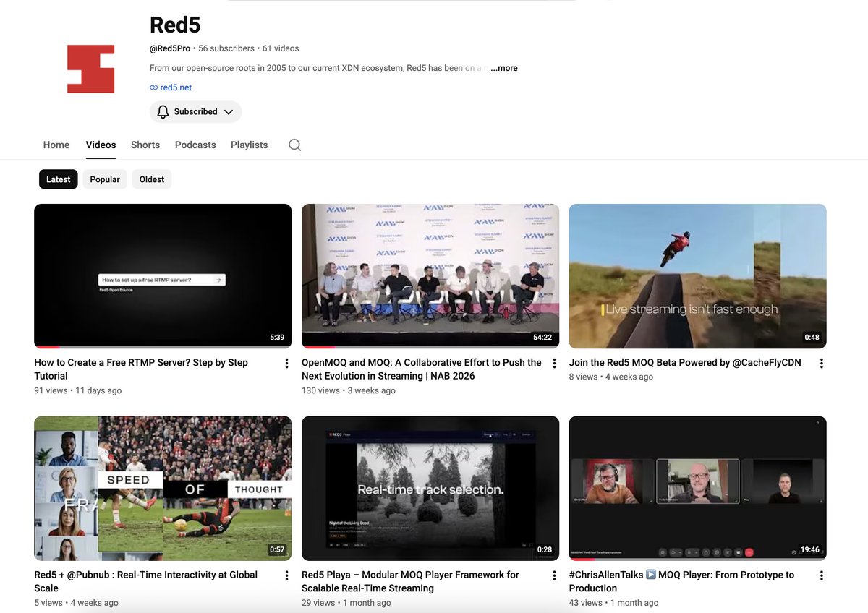Switch to the Home tab
The height and width of the screenshot is (613, 868).
(56, 145)
